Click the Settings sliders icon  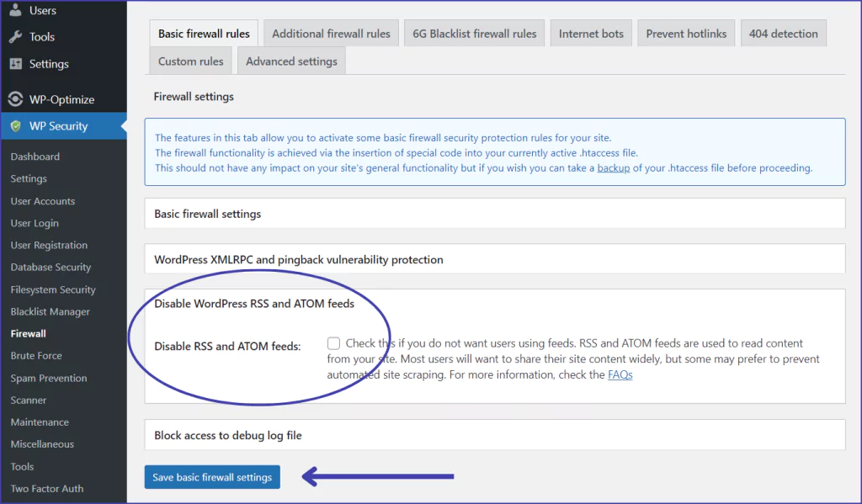(16, 64)
